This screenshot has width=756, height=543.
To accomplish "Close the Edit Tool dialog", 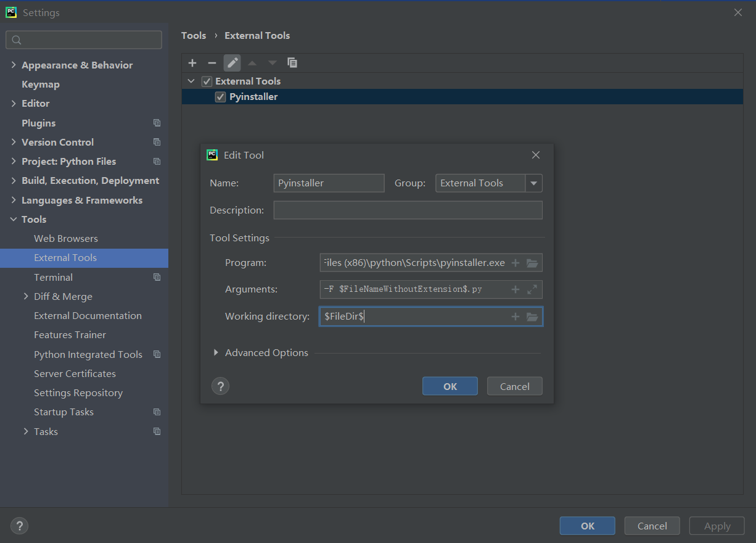I will click(536, 155).
